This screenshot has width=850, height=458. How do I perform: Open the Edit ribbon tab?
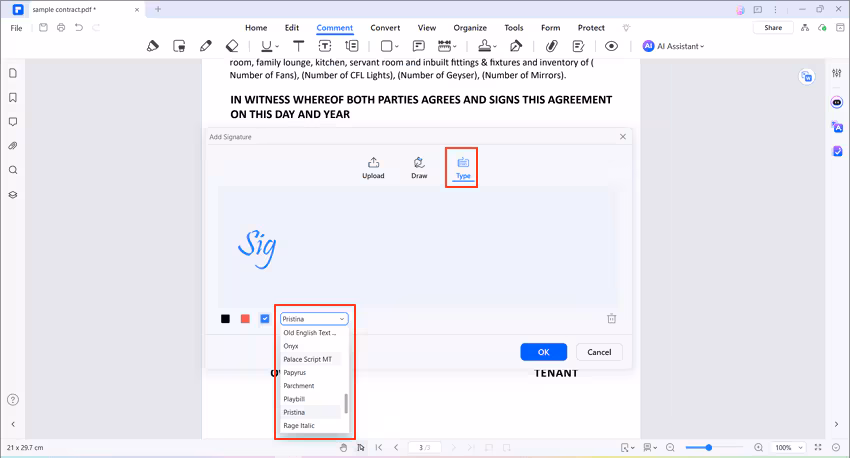point(292,28)
